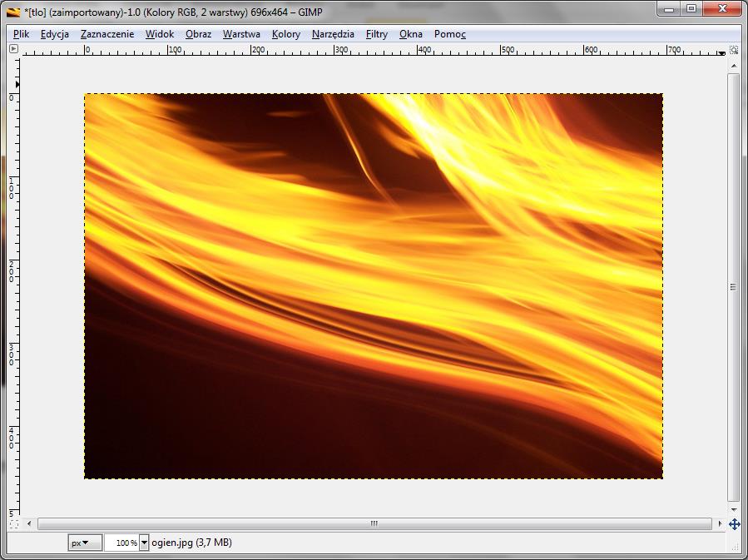Click the down scroll arrow
The image size is (748, 560).
pyautogui.click(x=734, y=509)
